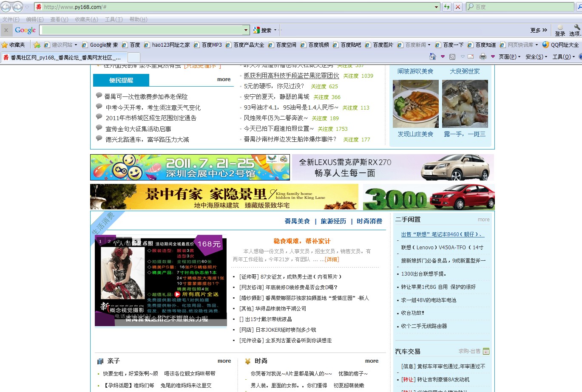Click the 景中有家 家隐景里 banner

coord(224,197)
